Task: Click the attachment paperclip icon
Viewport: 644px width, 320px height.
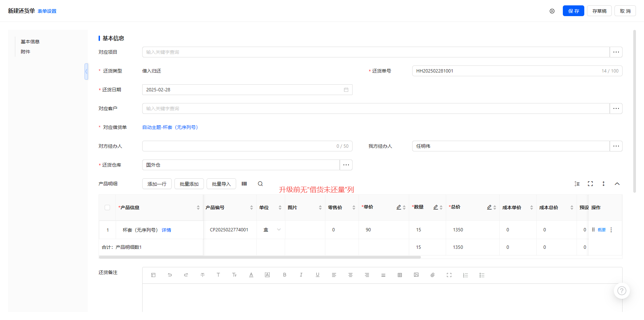Action: pos(433,275)
